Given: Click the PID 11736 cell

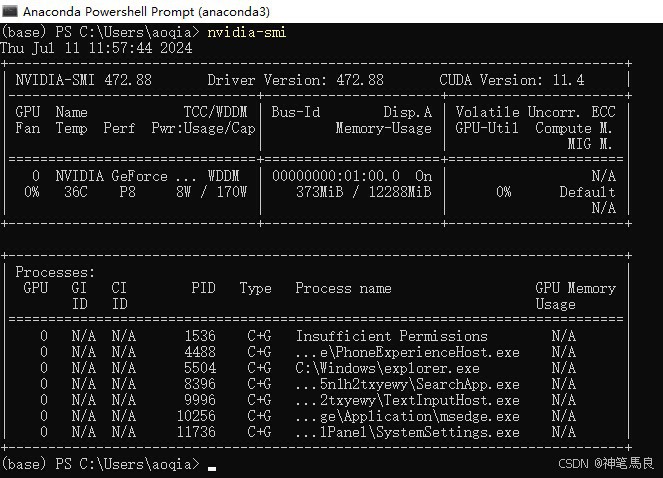Looking at the screenshot, I should click(x=196, y=432).
